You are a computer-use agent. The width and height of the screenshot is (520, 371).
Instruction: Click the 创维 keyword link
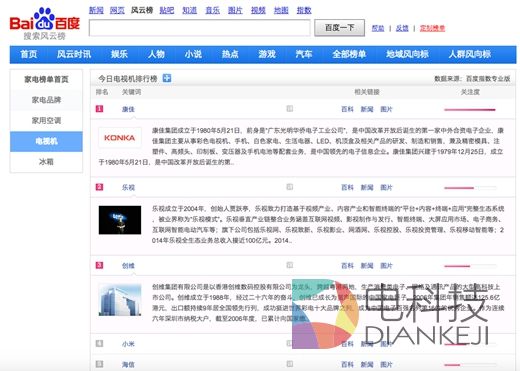point(128,266)
